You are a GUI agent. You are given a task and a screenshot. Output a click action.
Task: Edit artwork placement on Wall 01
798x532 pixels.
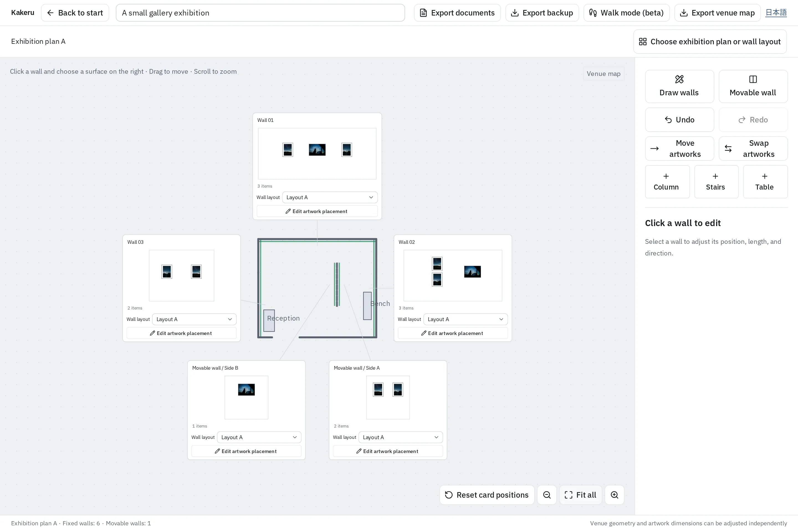click(x=317, y=211)
